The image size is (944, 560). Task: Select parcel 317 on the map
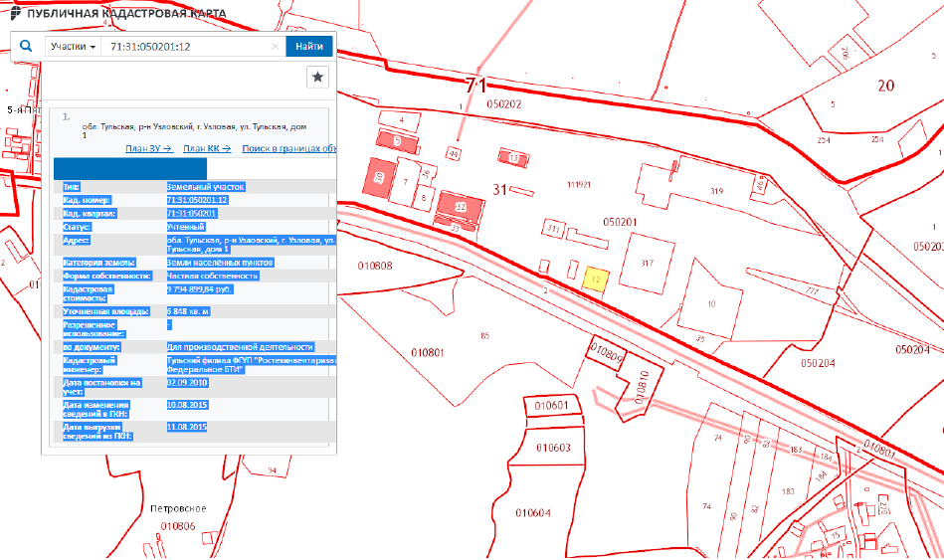tap(647, 264)
